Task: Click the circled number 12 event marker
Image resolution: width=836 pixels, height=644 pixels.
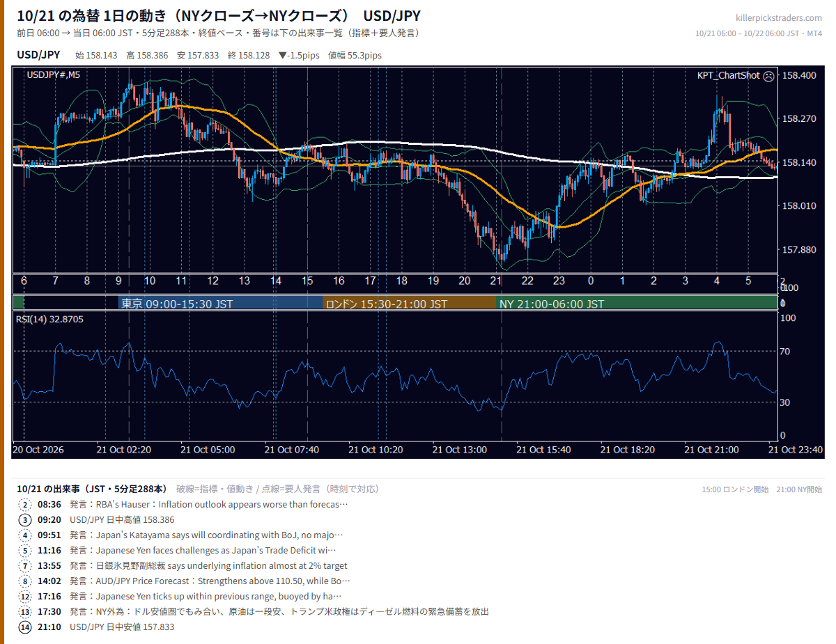Action: 26,597
